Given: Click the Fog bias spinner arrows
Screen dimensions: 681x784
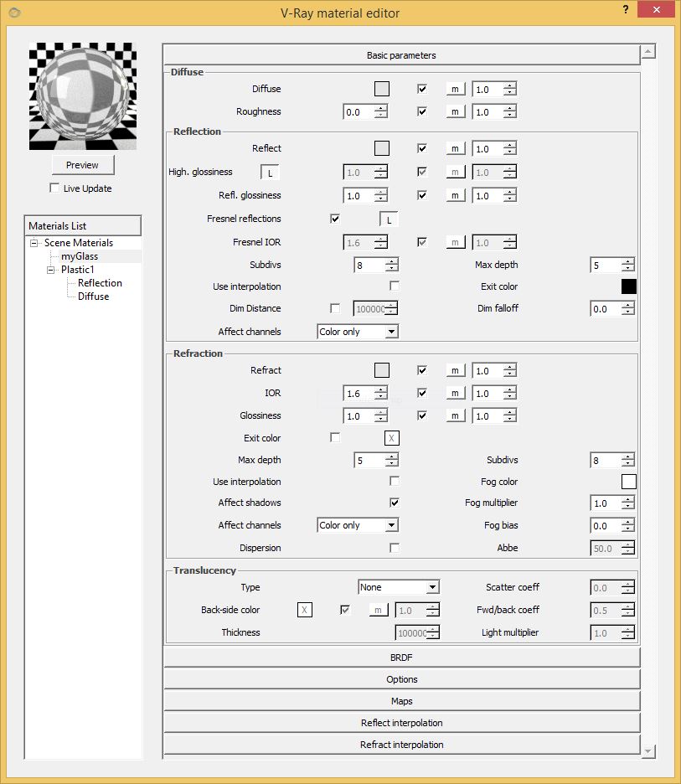Looking at the screenshot, I should click(628, 525).
